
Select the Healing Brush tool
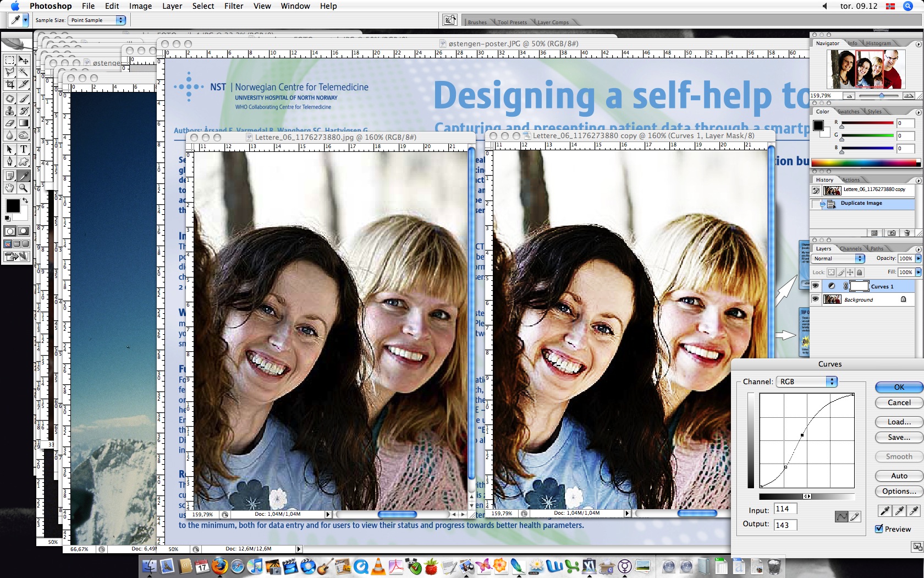[x=10, y=99]
